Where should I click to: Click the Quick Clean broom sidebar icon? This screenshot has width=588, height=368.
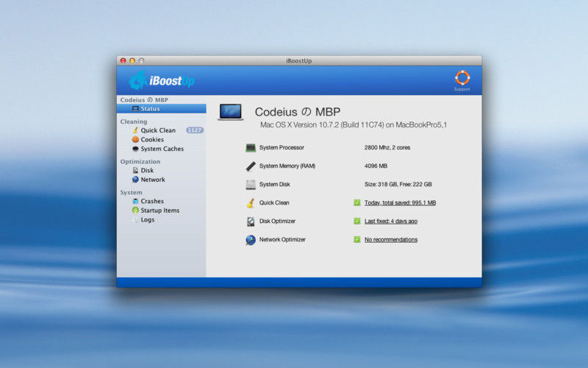135,130
